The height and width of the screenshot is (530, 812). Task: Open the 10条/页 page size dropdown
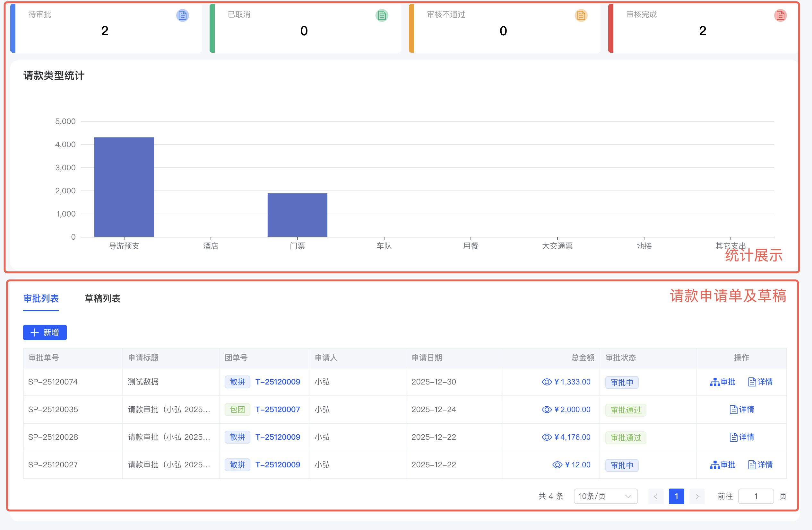tap(605, 496)
